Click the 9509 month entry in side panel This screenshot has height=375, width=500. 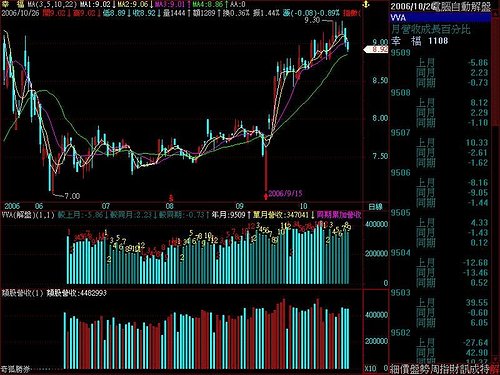pos(401,53)
